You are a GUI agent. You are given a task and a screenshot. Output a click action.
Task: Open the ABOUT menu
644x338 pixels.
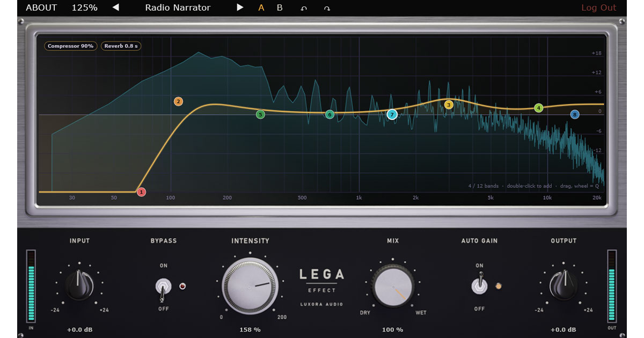tap(41, 8)
